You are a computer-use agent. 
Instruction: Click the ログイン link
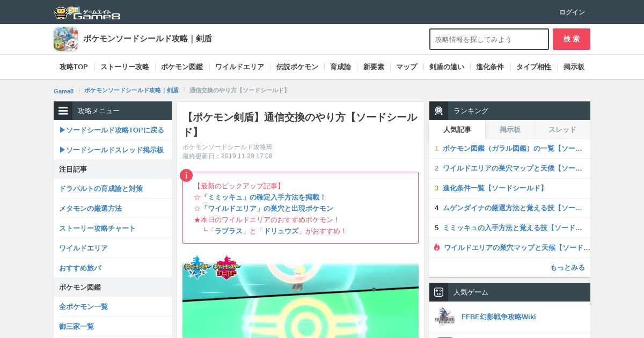tap(572, 12)
